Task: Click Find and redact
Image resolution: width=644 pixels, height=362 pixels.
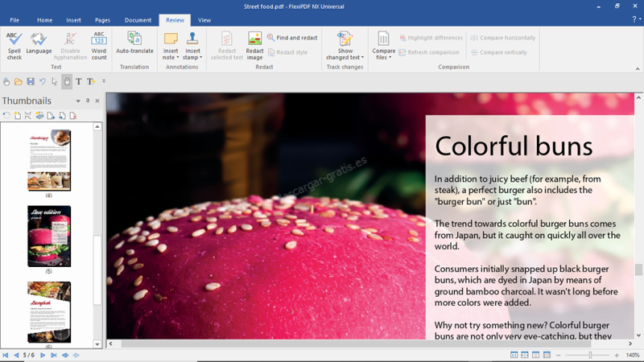Action: coord(292,38)
